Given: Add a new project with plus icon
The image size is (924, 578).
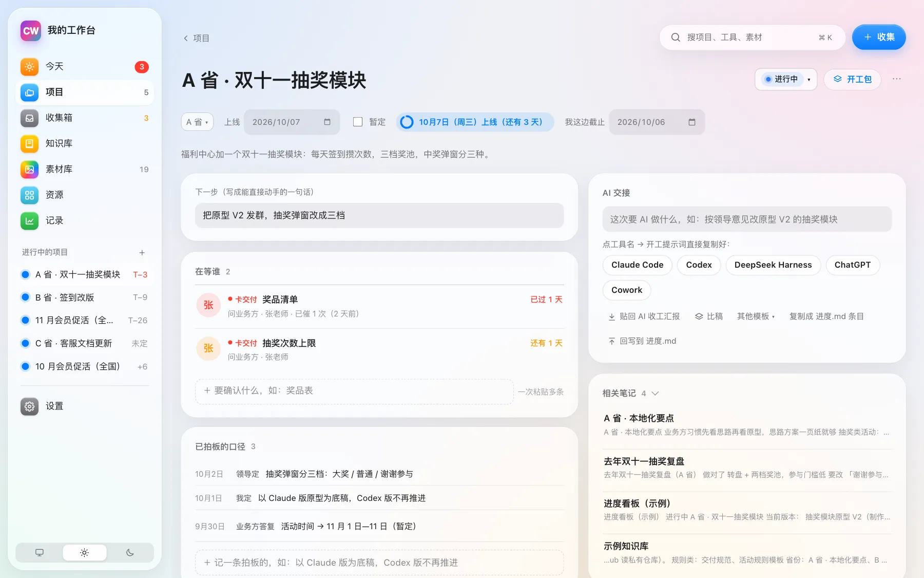Looking at the screenshot, I should (142, 252).
